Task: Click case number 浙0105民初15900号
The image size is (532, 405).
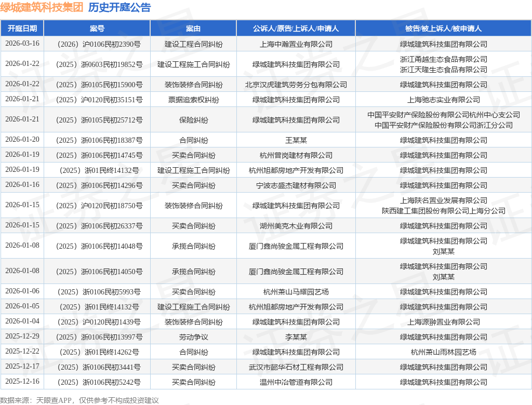Action: click(x=99, y=85)
